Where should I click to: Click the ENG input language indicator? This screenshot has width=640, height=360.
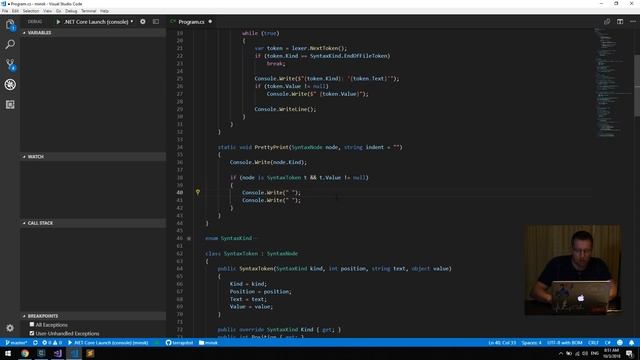(595, 353)
